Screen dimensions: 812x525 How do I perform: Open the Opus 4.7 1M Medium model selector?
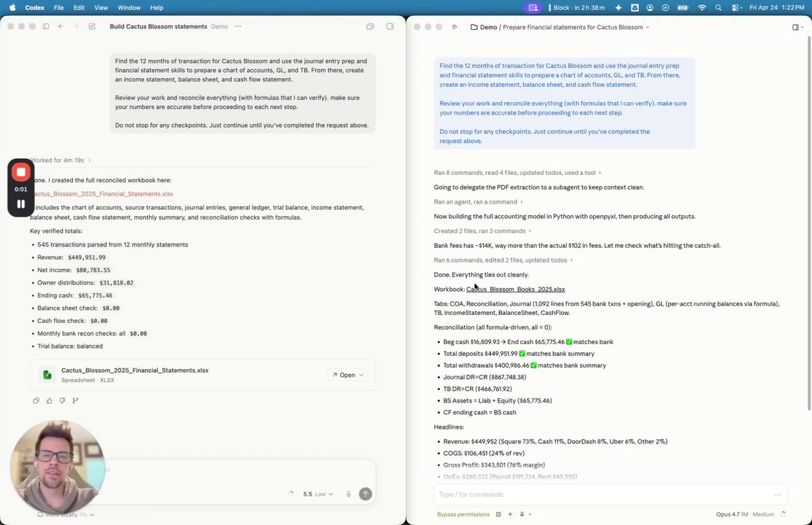745,514
